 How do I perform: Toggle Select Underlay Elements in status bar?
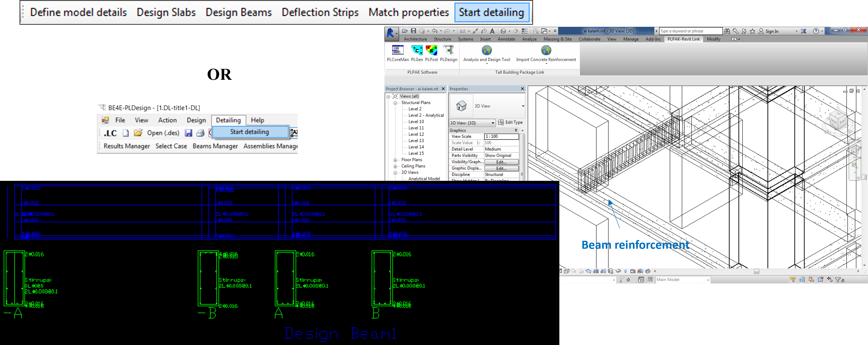click(x=802, y=280)
